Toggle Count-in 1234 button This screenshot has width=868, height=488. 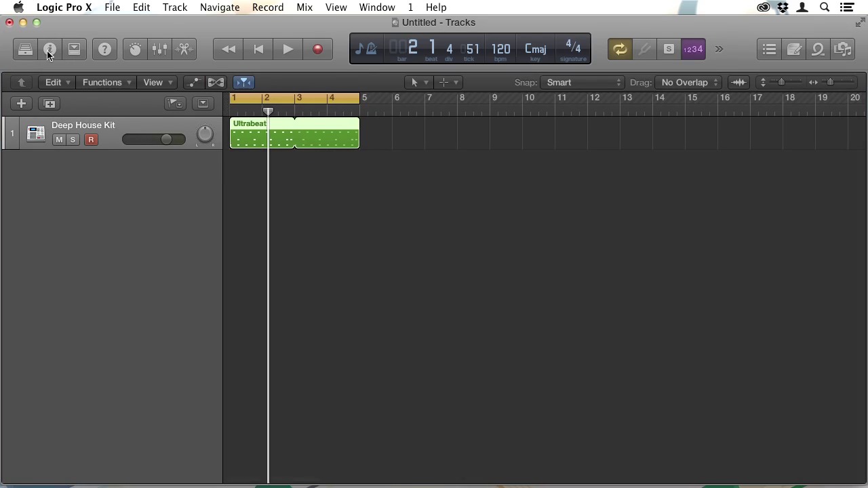693,49
